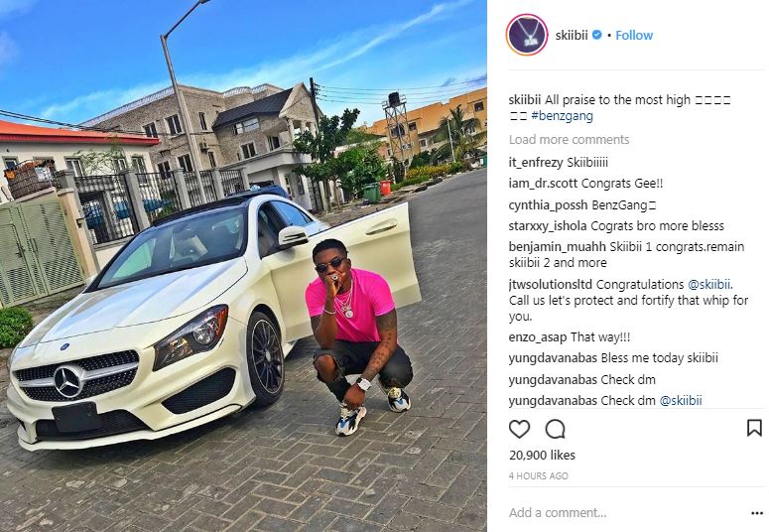Follow the skiibii account
769x532 pixels.
coord(634,36)
